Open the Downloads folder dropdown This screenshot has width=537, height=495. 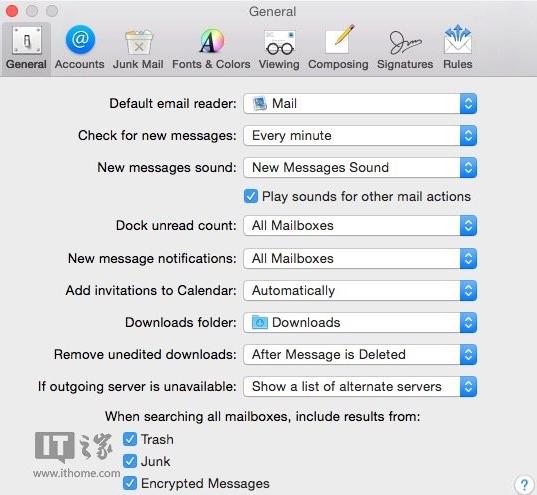360,322
